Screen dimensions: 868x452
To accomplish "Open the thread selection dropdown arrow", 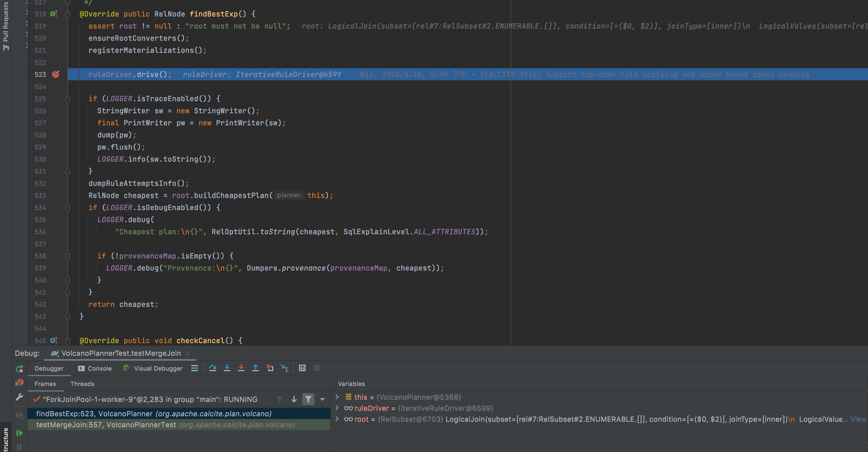I will (322, 399).
